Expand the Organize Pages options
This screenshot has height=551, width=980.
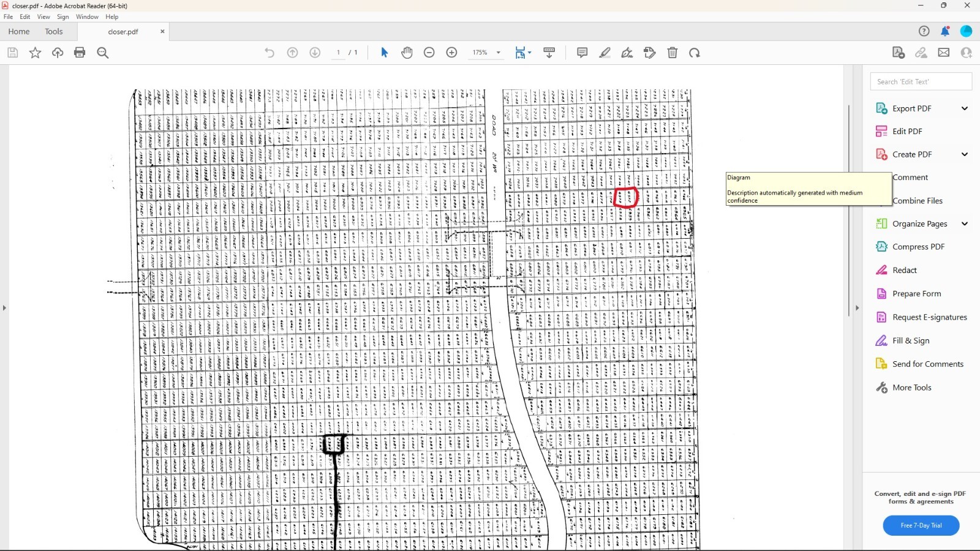click(965, 223)
